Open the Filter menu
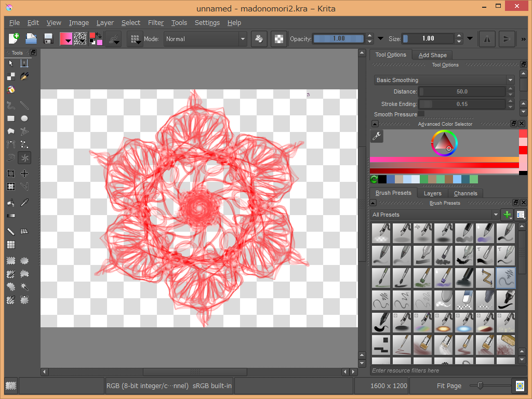 point(156,23)
